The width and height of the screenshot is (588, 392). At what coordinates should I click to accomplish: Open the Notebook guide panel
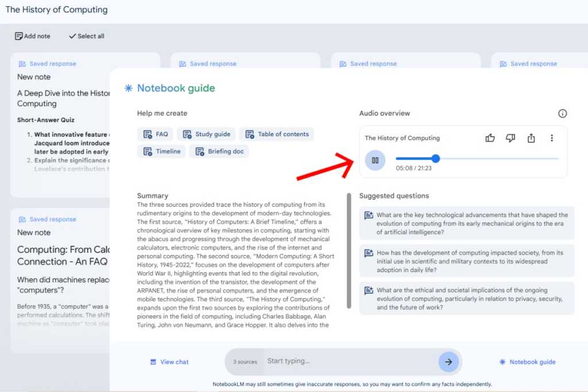coord(528,362)
